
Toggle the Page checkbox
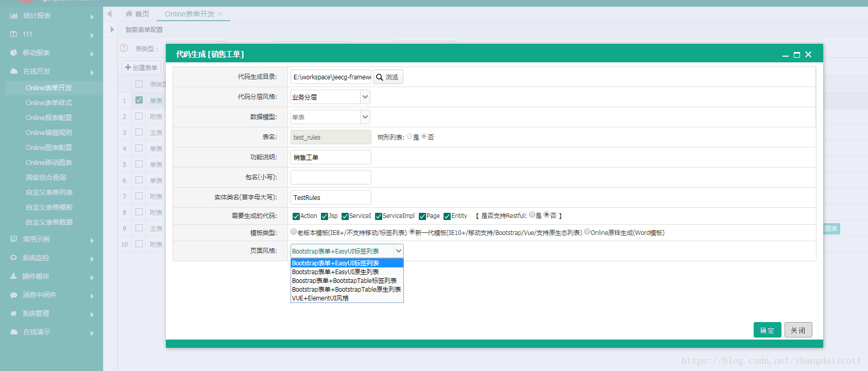click(422, 216)
